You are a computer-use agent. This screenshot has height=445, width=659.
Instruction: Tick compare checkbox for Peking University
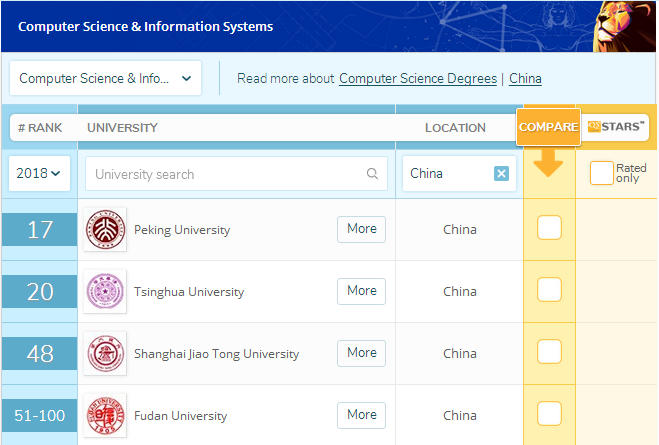coord(549,227)
